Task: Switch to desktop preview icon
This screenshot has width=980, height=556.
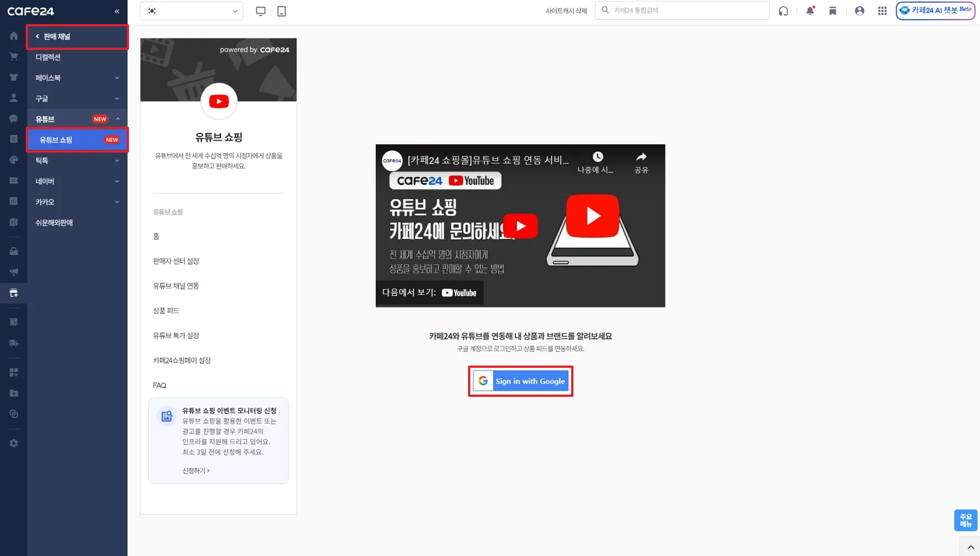Action: (261, 11)
